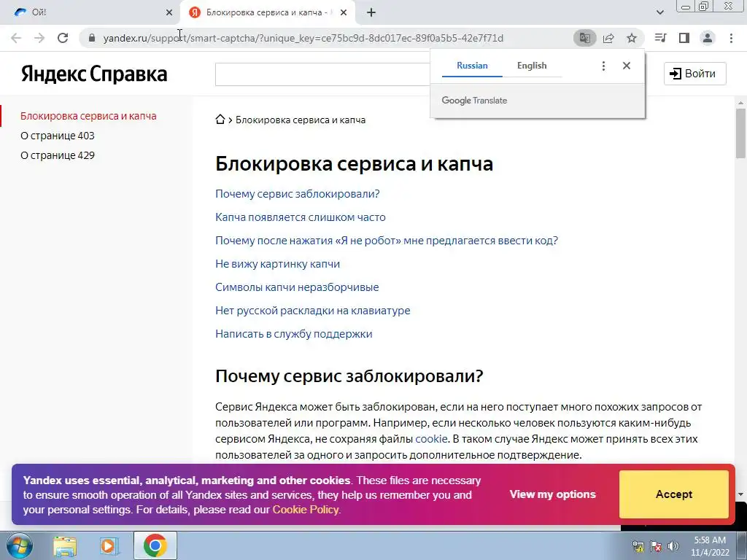The image size is (747, 560).
Task: Open the Google Translate icon in address bar
Action: coord(584,38)
